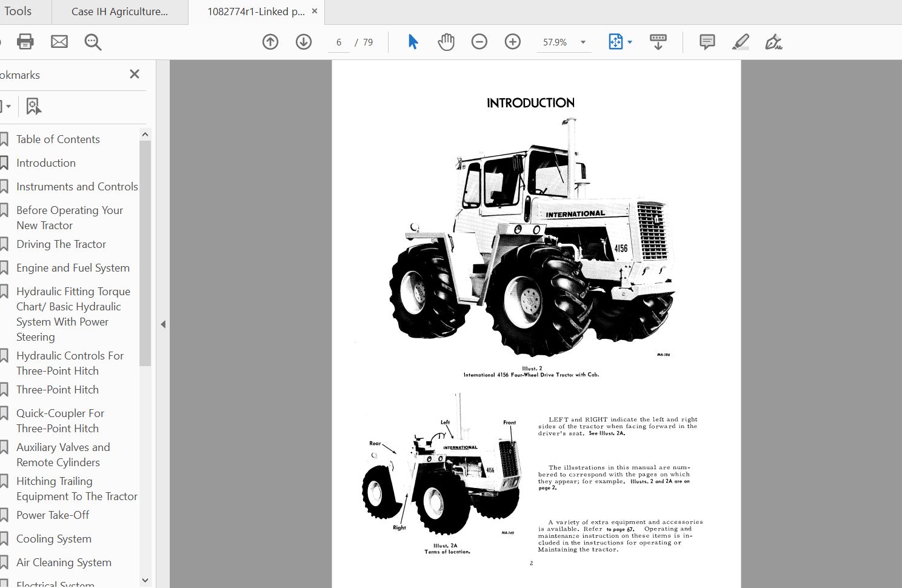
Task: Add a sticky note comment
Action: tap(707, 42)
